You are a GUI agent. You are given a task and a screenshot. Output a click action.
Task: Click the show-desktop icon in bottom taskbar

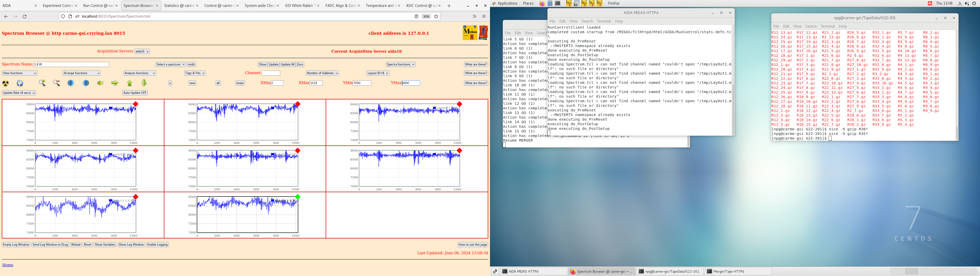495,271
